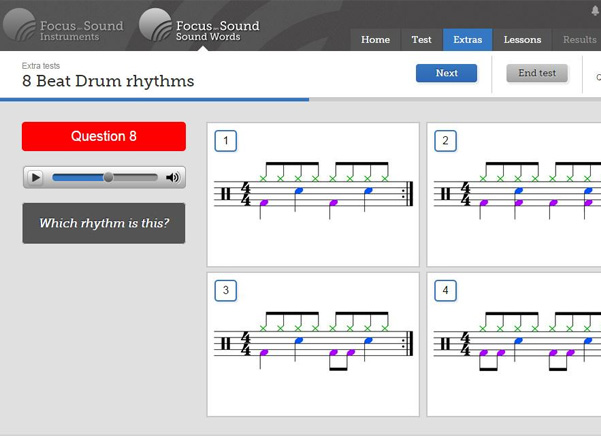This screenshot has width=601, height=436.
Task: Click the End test button
Action: 537,73
